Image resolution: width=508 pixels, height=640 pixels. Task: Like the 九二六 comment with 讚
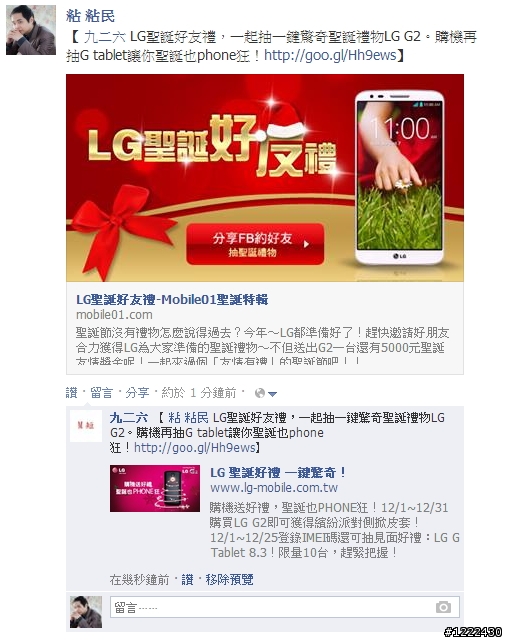click(187, 579)
